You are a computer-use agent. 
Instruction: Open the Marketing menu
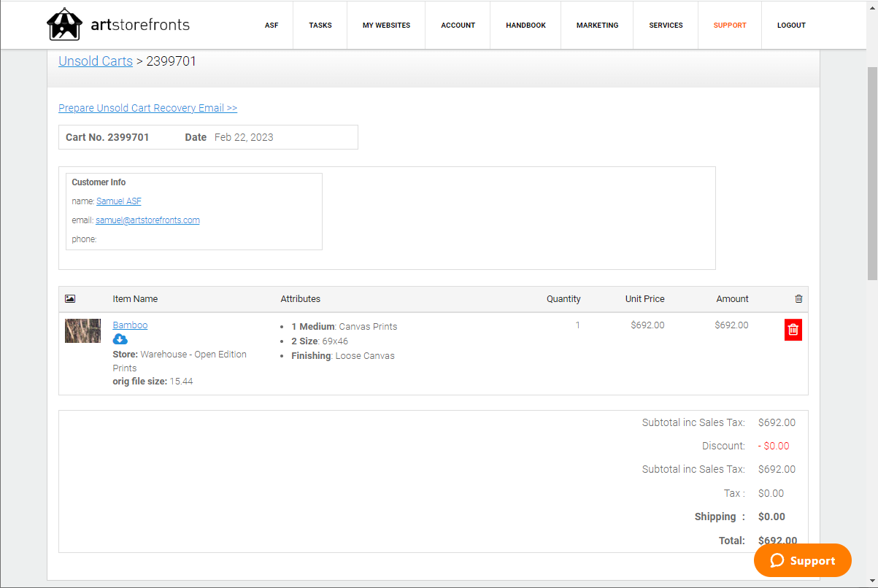[597, 25]
